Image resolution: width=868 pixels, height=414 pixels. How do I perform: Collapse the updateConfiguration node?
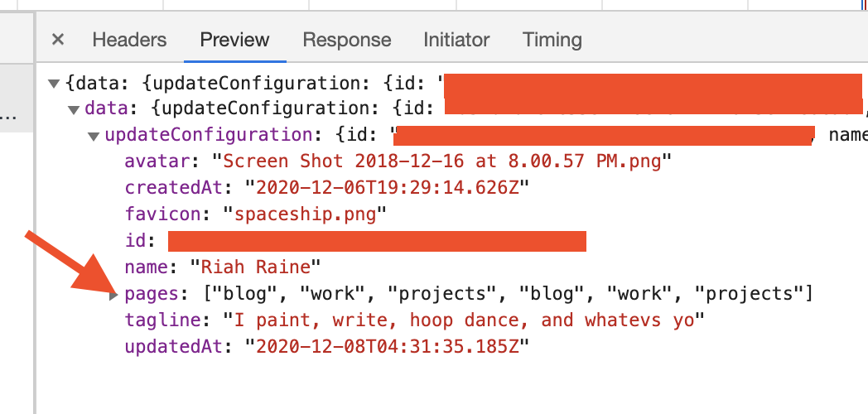point(94,136)
